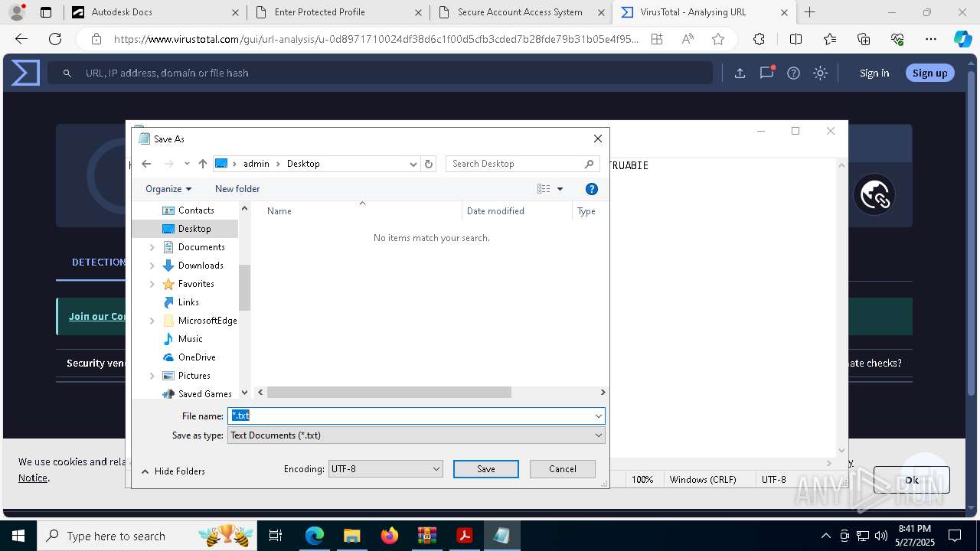Expand the Downloads tree node
This screenshot has height=551, width=980.
coord(152,266)
